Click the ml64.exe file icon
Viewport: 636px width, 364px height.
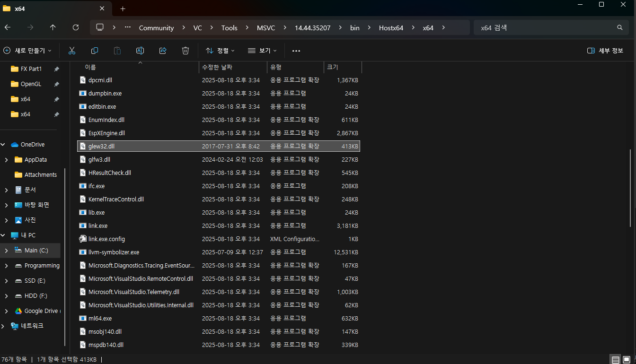click(83, 319)
